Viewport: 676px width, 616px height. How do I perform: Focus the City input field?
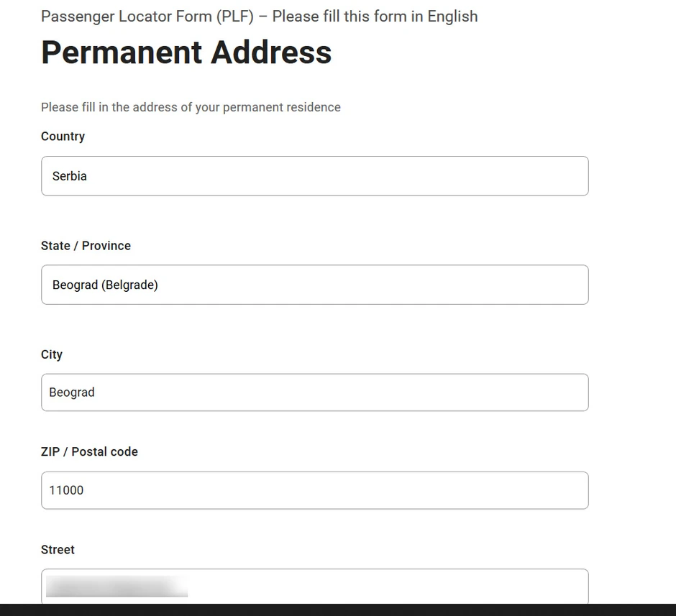coord(314,392)
